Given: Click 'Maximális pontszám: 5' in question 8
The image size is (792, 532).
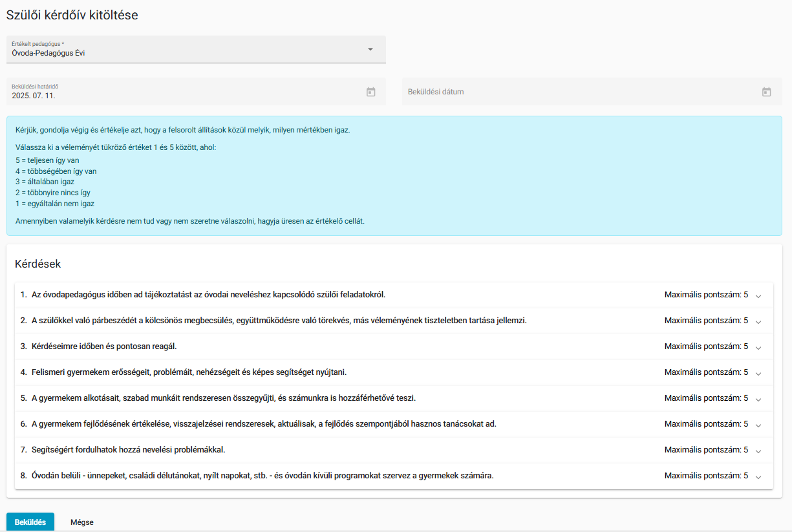Looking at the screenshot, I should (x=706, y=476).
